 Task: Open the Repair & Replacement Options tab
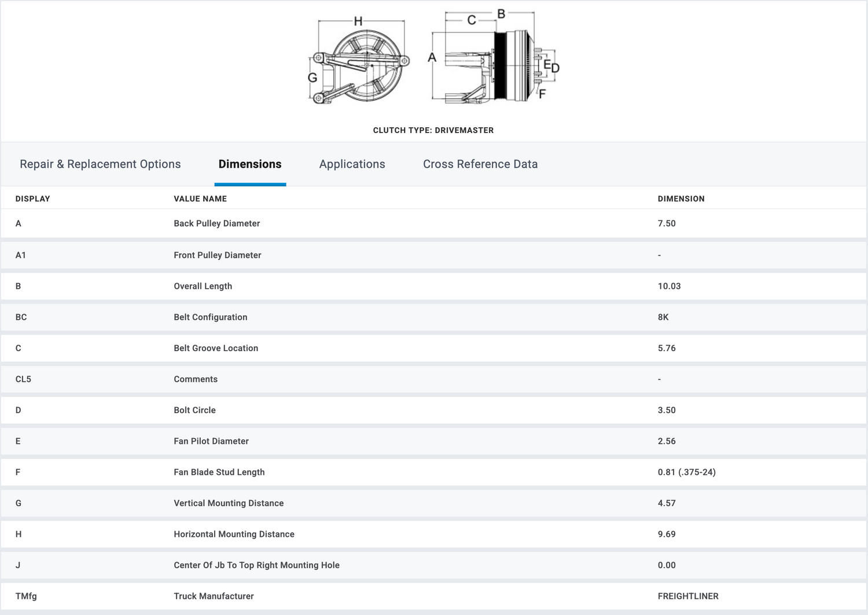(100, 164)
